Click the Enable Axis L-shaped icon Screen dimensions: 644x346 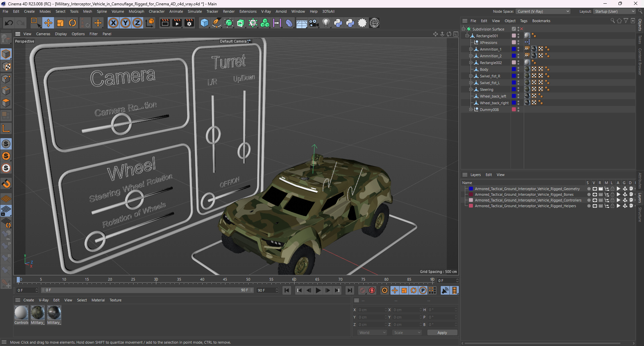(6, 128)
